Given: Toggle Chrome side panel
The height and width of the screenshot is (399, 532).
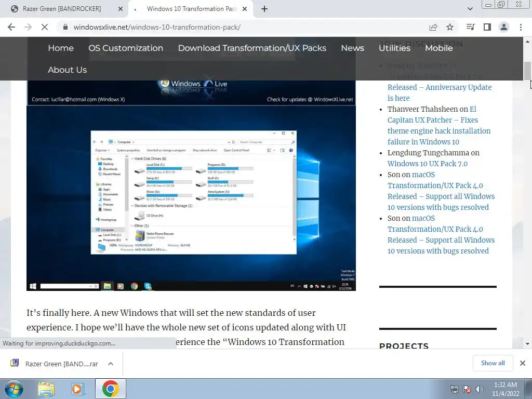Looking at the screenshot, I should 487,27.
